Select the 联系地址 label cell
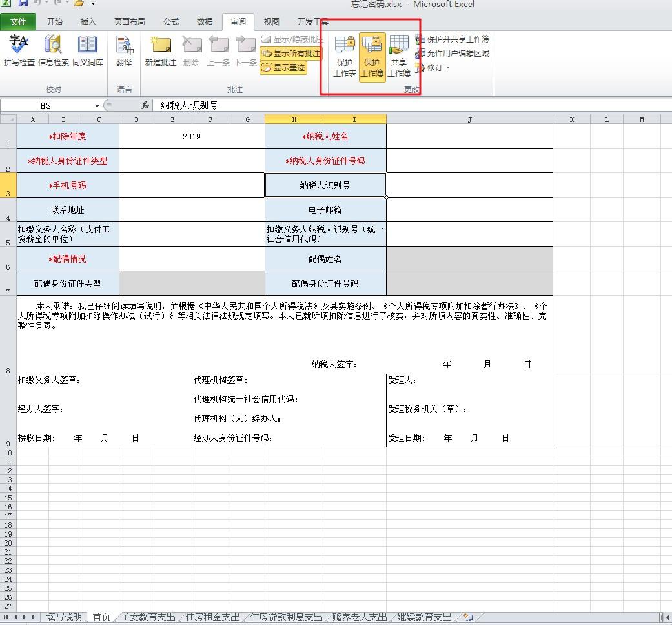Screen dimensions: 672x625 point(67,210)
